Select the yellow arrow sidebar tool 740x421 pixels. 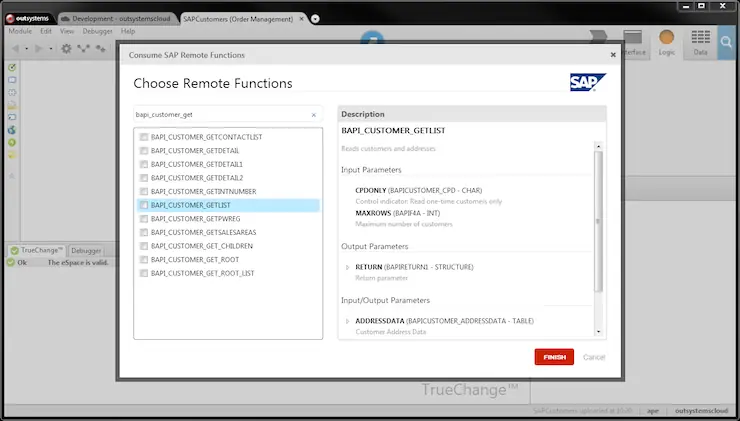click(12, 155)
